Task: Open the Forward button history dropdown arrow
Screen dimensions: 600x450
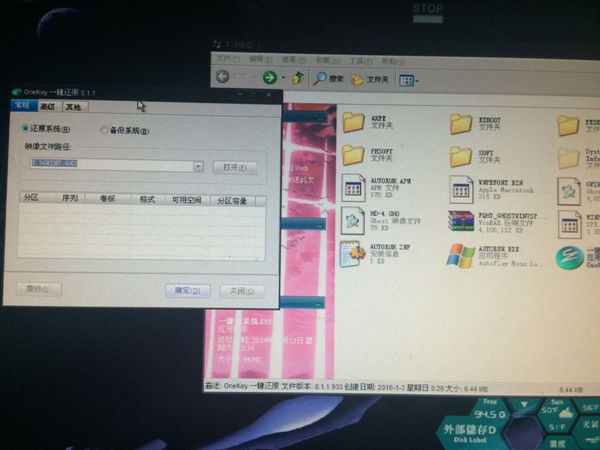Action: coord(284,78)
